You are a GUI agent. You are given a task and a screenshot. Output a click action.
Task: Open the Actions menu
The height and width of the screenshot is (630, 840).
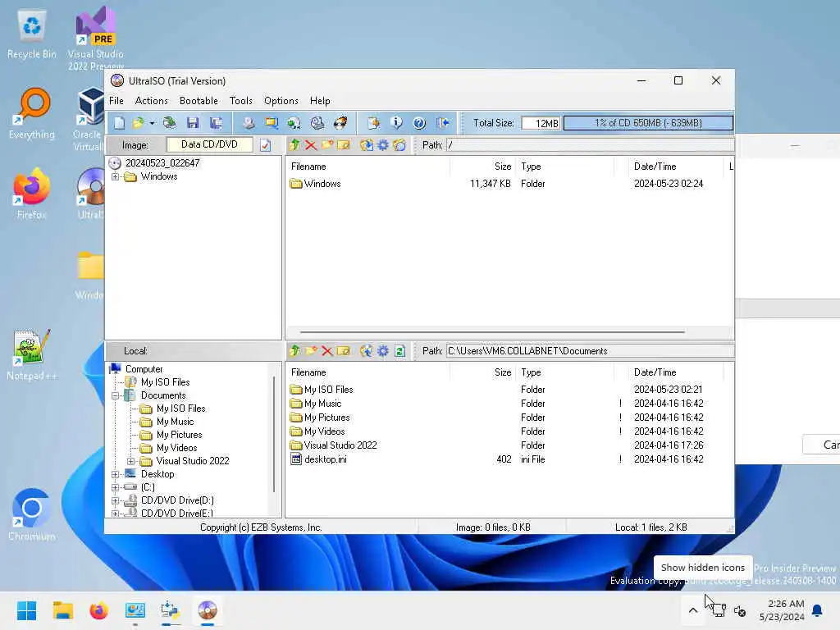pos(151,101)
